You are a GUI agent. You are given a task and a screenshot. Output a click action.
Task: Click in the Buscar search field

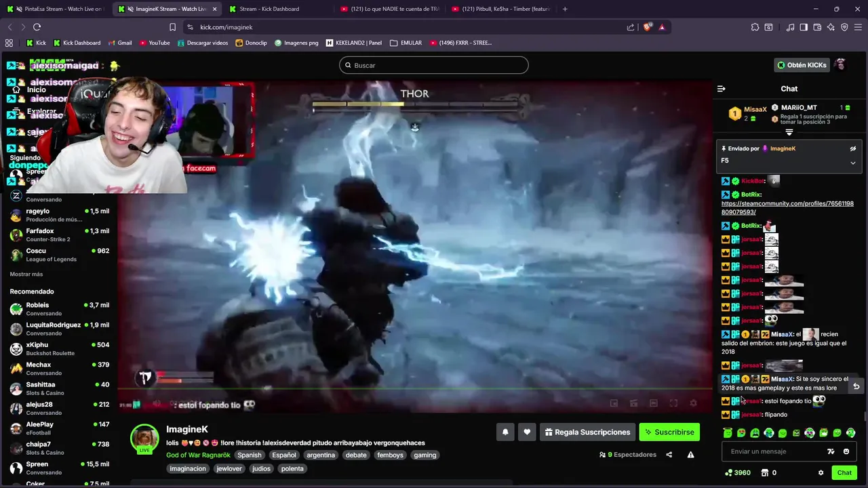(434, 65)
